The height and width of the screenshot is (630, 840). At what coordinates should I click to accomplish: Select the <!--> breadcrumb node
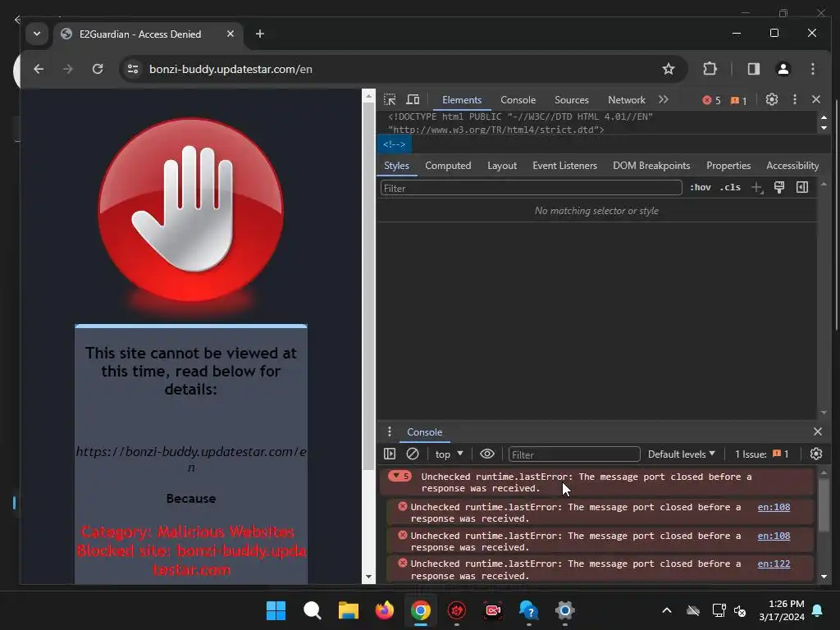(395, 144)
